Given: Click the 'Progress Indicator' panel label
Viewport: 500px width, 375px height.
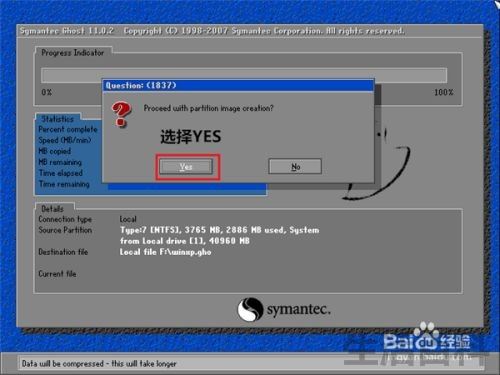Looking at the screenshot, I should pyautogui.click(x=72, y=53).
